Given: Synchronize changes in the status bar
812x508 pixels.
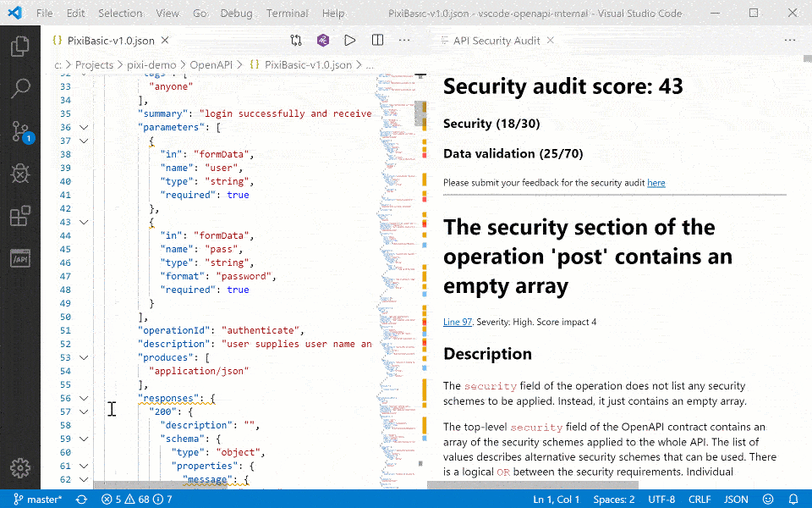Looking at the screenshot, I should (81, 500).
